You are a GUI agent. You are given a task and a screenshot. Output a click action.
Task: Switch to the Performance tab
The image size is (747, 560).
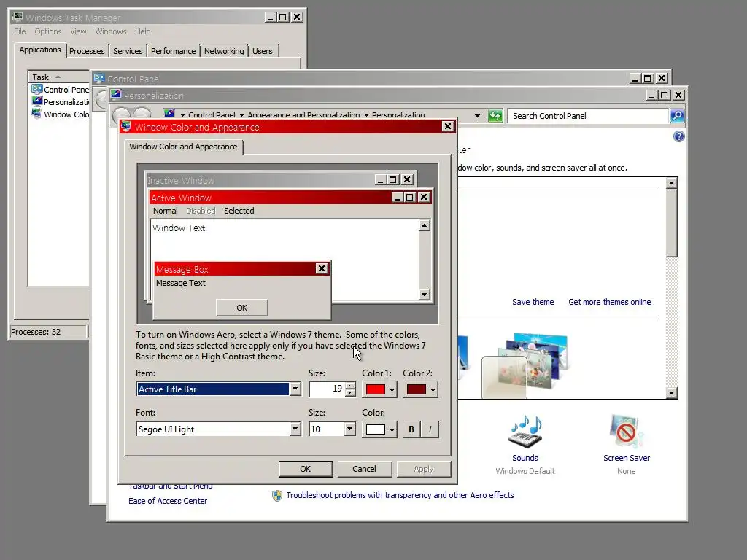(x=173, y=51)
